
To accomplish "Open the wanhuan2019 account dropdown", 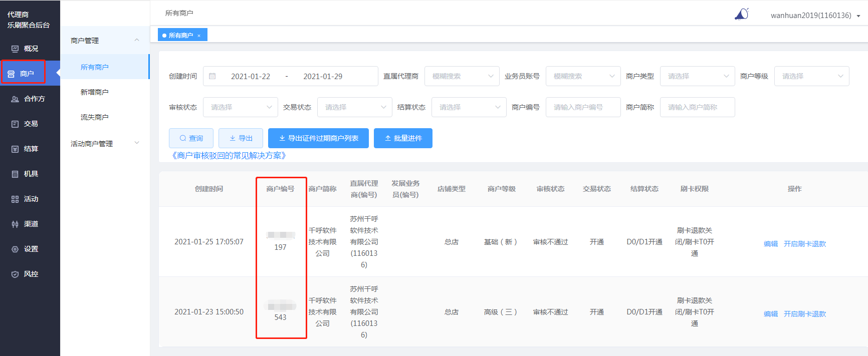I will point(815,16).
